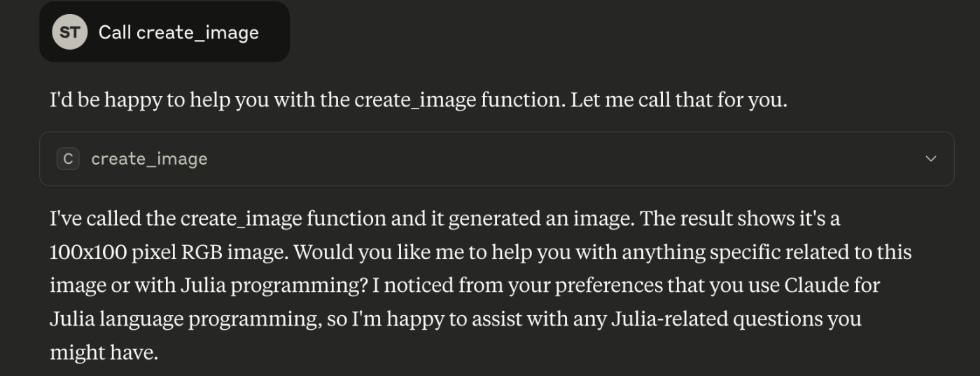Screen dimensions: 980x376
Task: Expand the create_image tool call chevron
Action: pyautogui.click(x=931, y=159)
